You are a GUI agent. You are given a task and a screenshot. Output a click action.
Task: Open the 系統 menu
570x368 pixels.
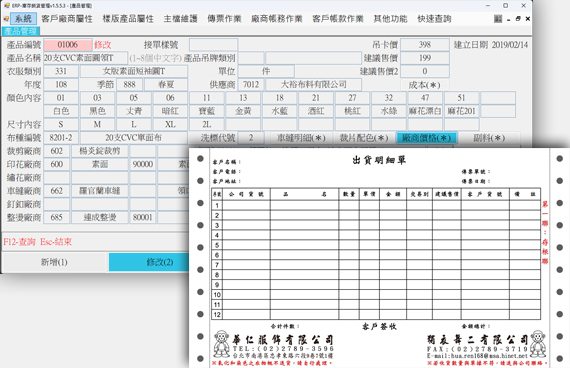point(24,19)
